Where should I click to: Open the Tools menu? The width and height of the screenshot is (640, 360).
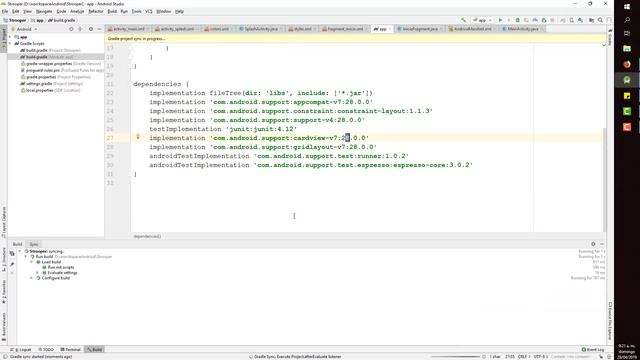(x=136, y=11)
